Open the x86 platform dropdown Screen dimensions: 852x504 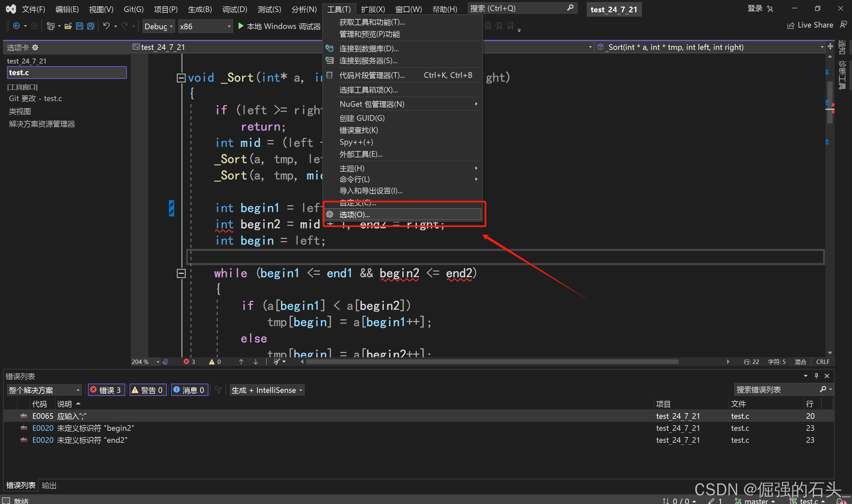[x=205, y=27]
